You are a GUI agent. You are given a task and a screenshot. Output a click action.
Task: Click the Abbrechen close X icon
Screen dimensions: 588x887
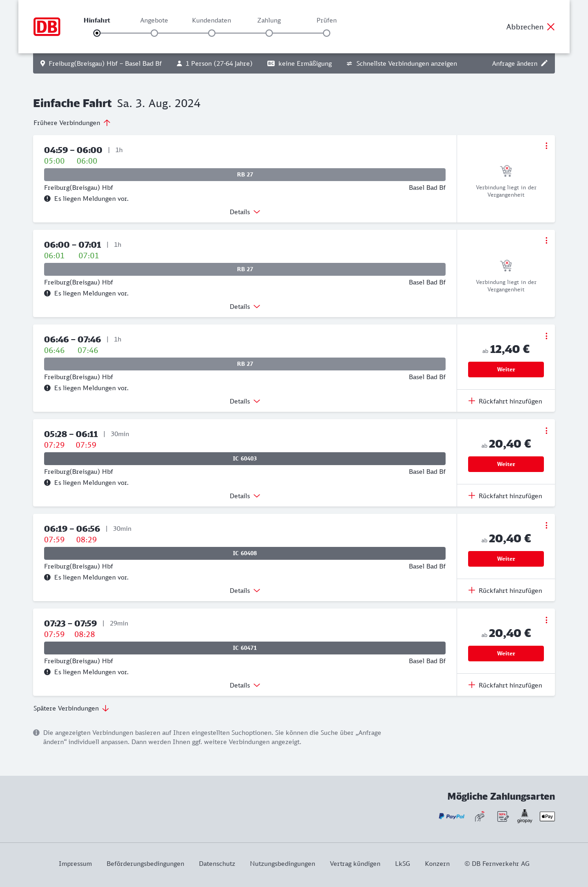click(551, 27)
